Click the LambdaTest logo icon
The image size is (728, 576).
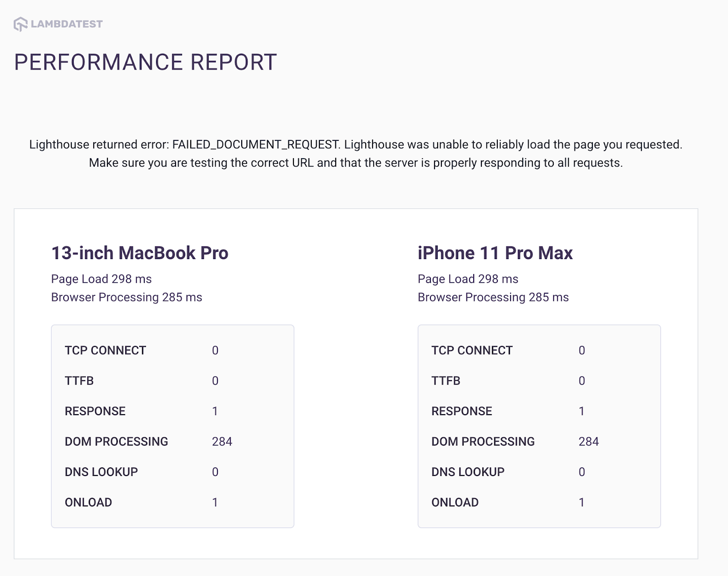point(20,24)
